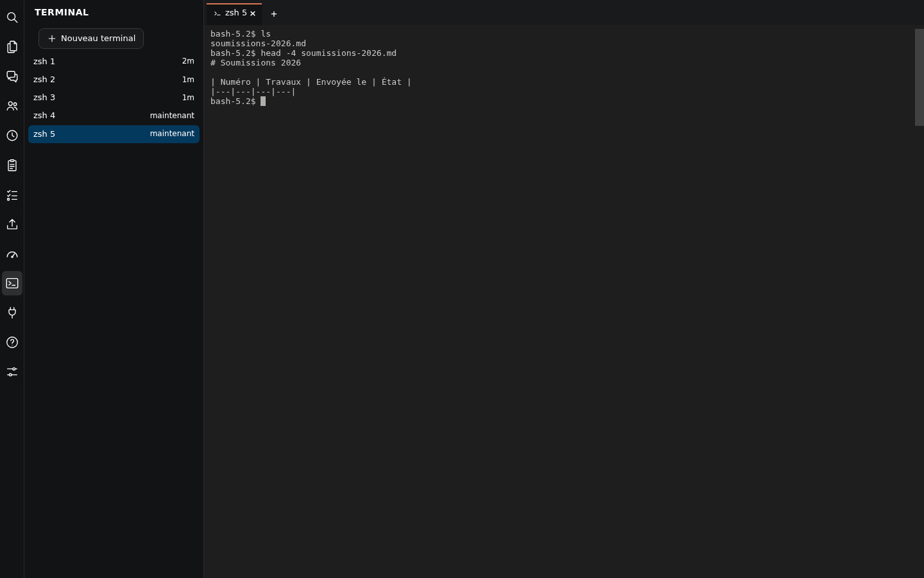Open the clipboard sidebar icon

tap(12, 166)
